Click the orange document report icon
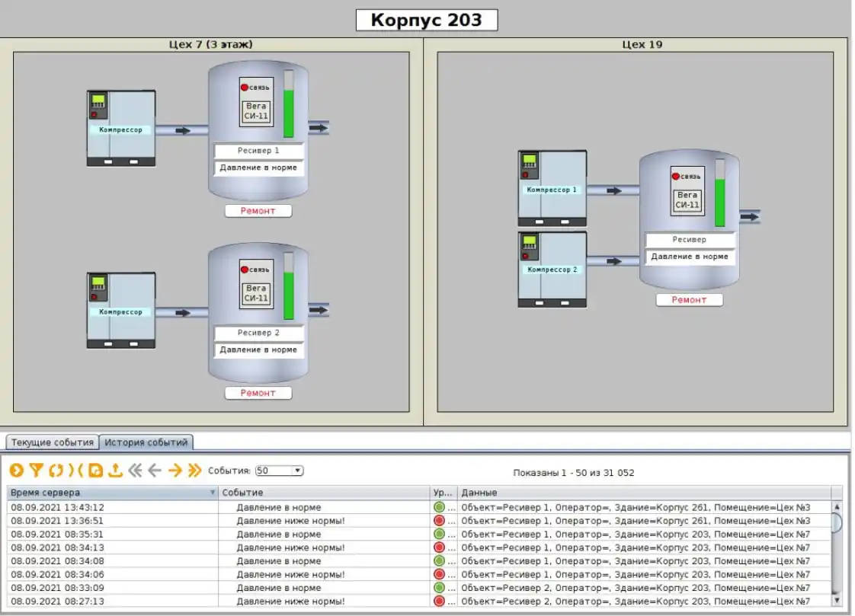Image resolution: width=855 pixels, height=616 pixels. (x=95, y=471)
